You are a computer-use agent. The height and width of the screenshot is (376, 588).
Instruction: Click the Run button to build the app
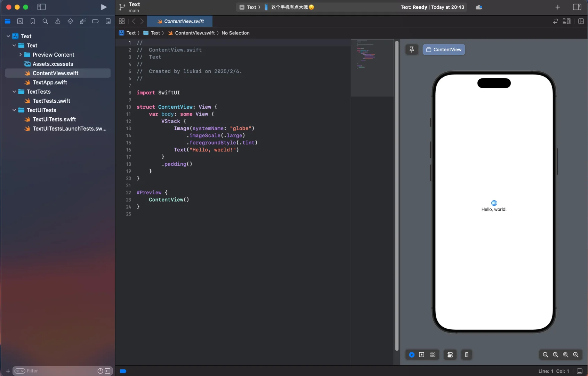(104, 7)
